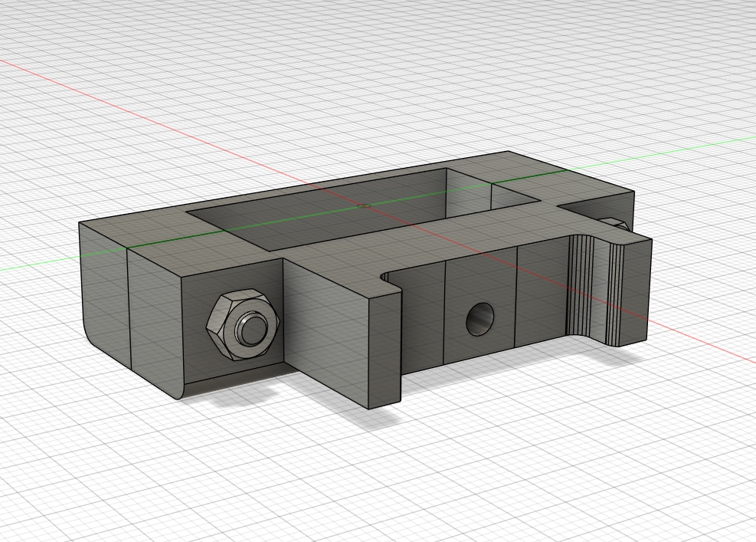Pick the origin point on the green axis
Viewport: 756px width, 542px height.
365,205
